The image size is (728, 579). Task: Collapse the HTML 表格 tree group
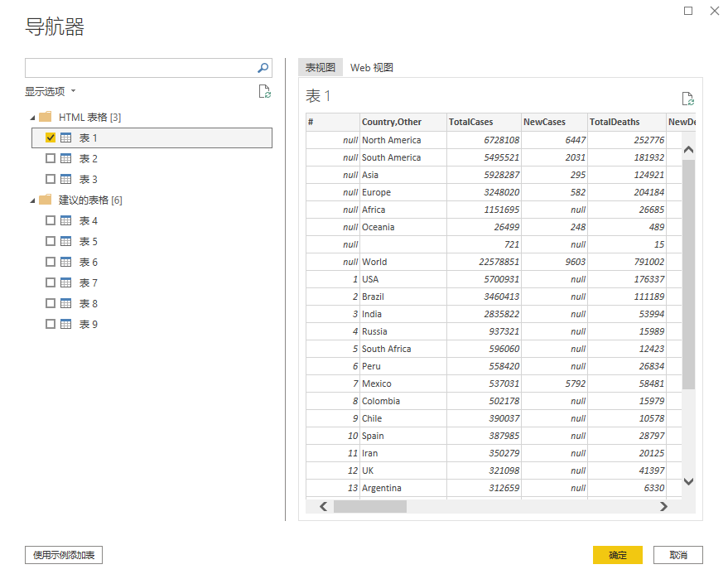pos(32,118)
